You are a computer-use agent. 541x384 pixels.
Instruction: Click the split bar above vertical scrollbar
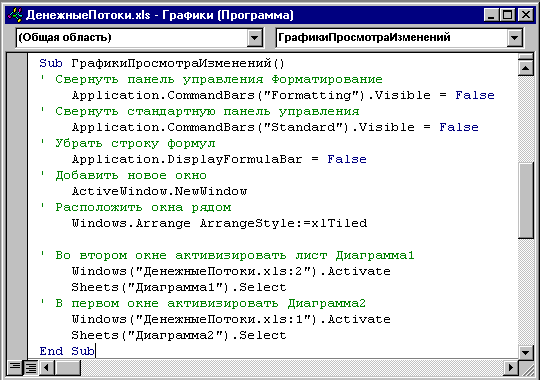coord(525,57)
